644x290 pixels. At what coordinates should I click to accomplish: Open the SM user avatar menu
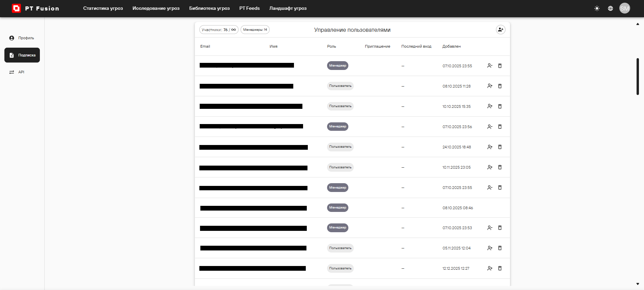coord(625,8)
